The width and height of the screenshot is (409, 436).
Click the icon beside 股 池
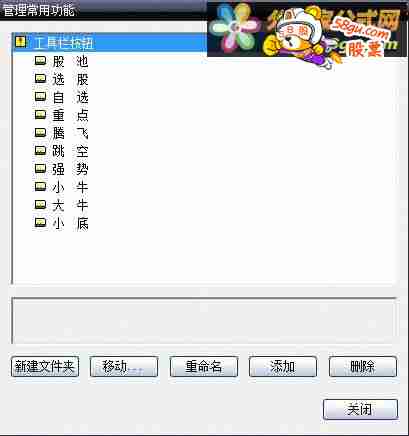click(x=40, y=61)
